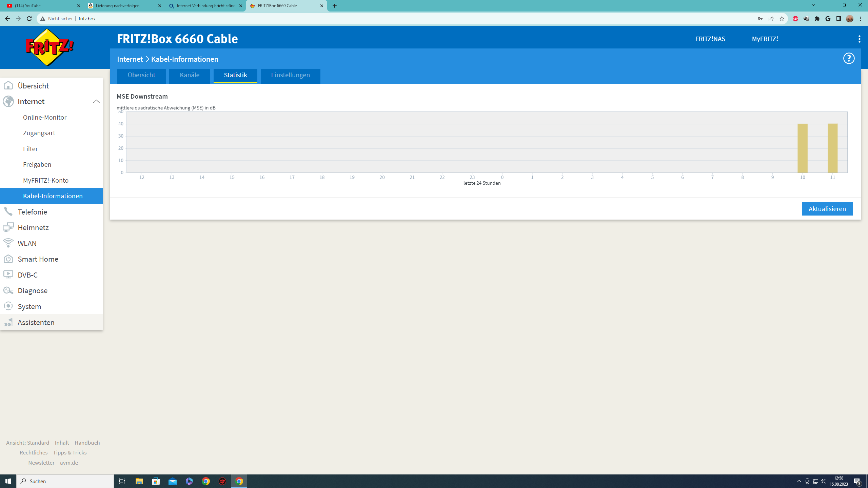Reload the page in Chrome

(29, 19)
